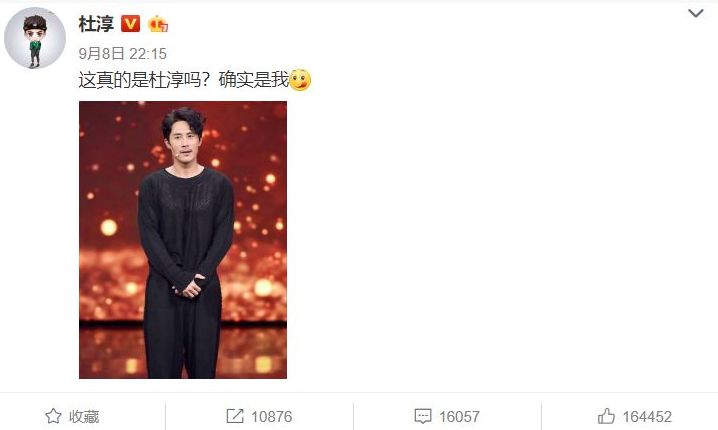Click the star favorite icon
Screen dimensions: 718x430
tap(53, 416)
